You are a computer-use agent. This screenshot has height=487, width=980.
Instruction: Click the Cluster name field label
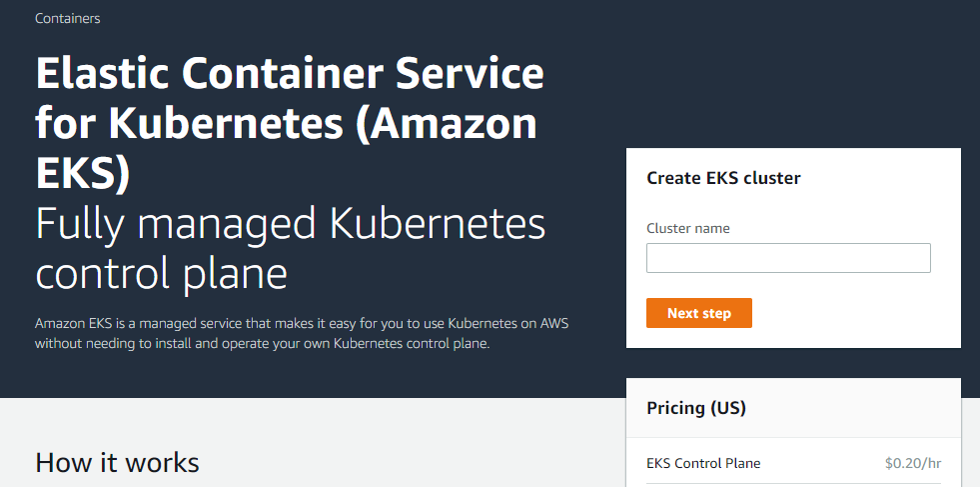tap(687, 228)
